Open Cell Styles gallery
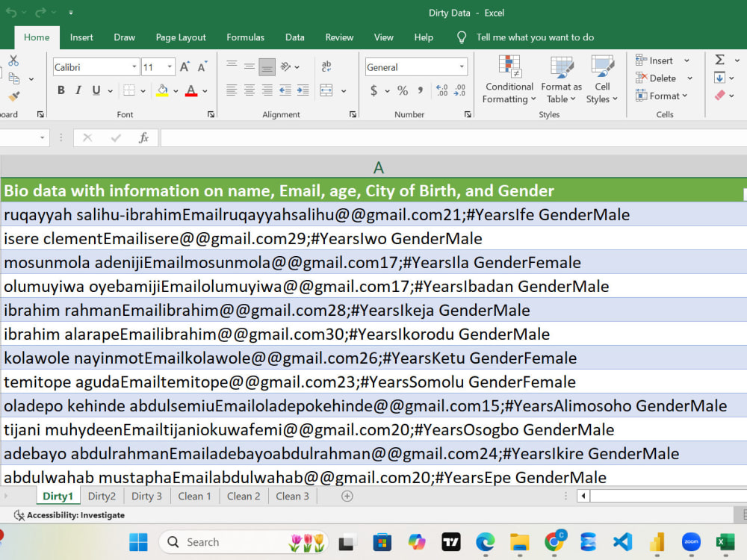The height and width of the screenshot is (560, 747). tap(602, 79)
